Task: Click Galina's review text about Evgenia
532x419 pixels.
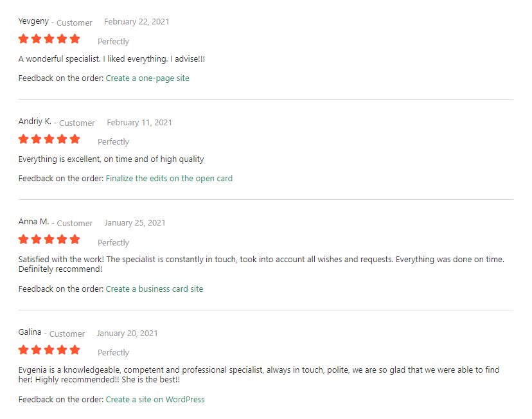Action: [259, 375]
